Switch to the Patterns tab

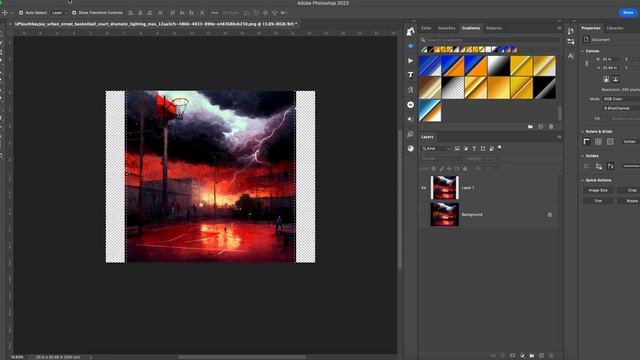coord(494,28)
